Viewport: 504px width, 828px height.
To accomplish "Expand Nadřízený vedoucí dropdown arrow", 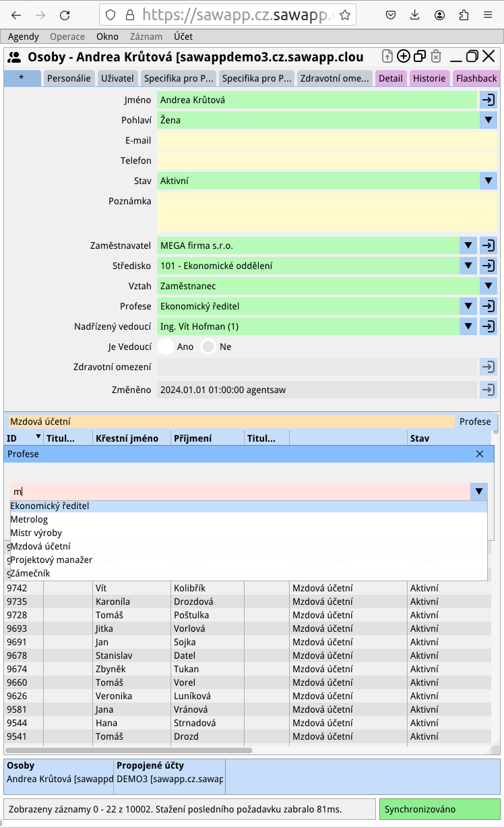I will coord(468,326).
